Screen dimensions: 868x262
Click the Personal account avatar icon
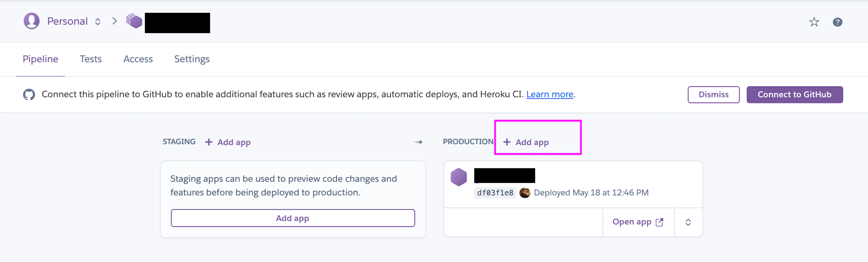(x=31, y=21)
